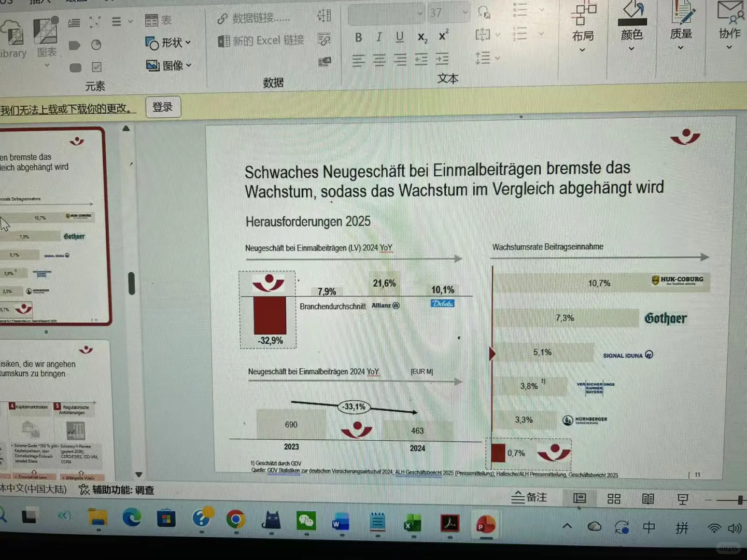Toggle the Chinese input mode (中)

pos(649,527)
